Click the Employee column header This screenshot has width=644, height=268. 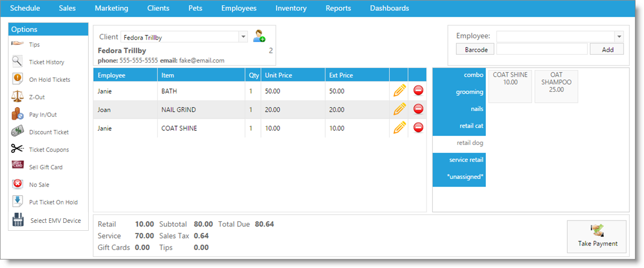tap(125, 75)
